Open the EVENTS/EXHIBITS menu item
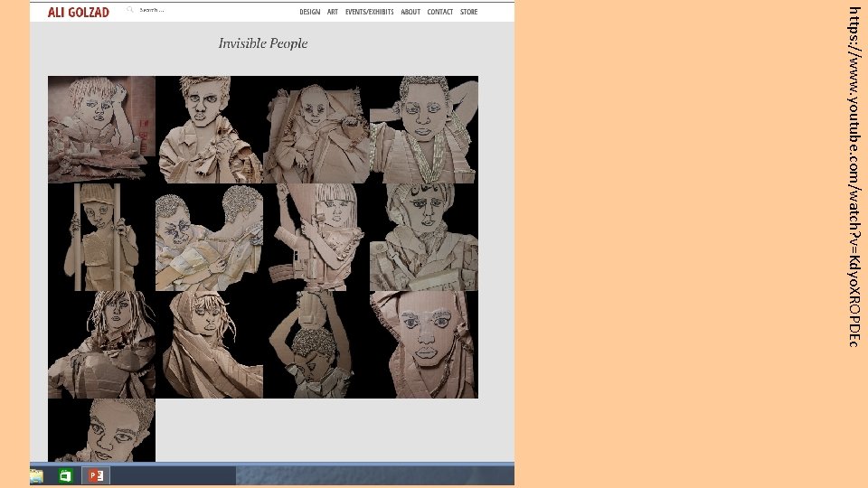Image resolution: width=868 pixels, height=488 pixels. click(x=369, y=12)
